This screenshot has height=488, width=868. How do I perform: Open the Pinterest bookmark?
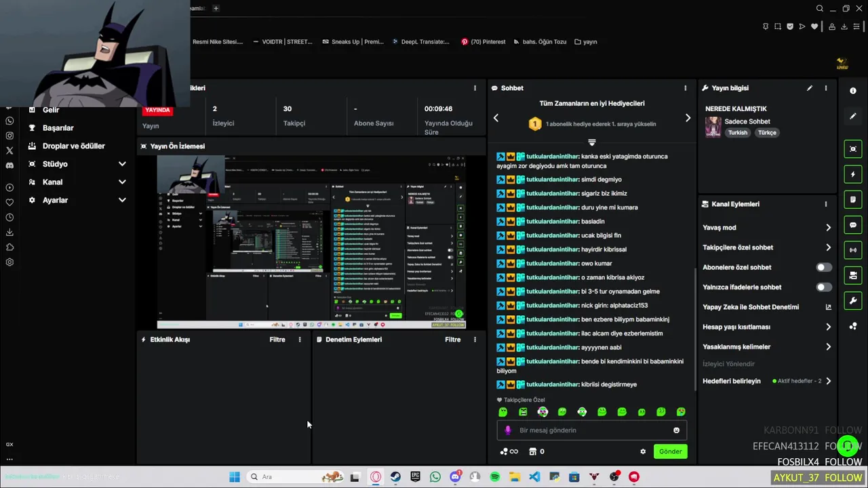[x=483, y=41]
